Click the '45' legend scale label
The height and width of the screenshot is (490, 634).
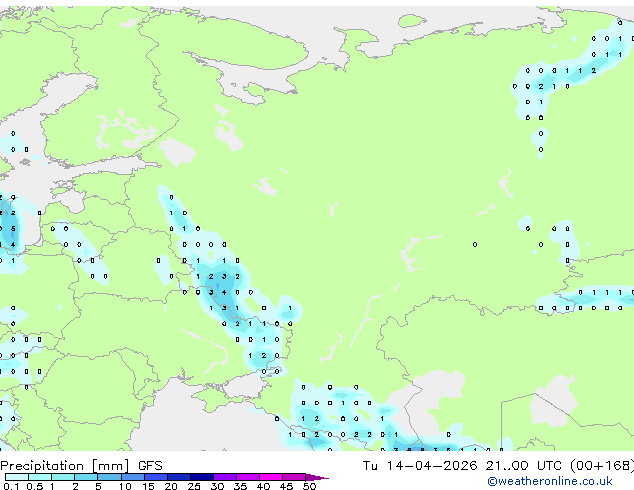(287, 486)
